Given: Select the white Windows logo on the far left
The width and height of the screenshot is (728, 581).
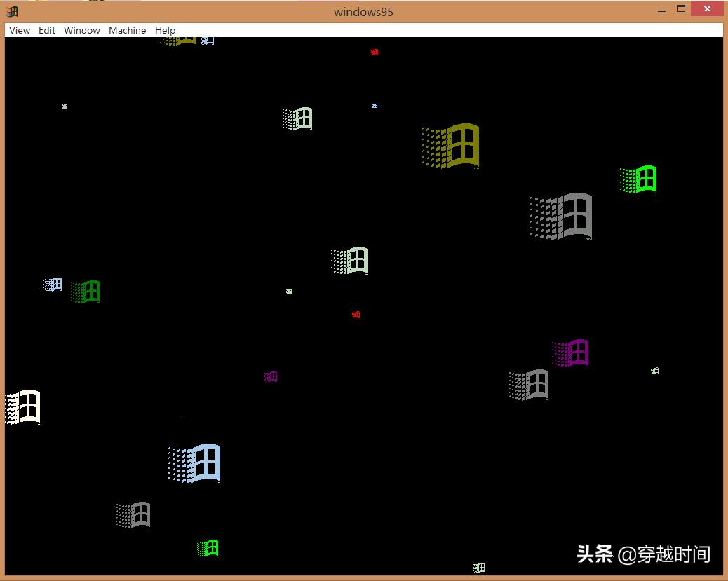Looking at the screenshot, I should point(22,407).
